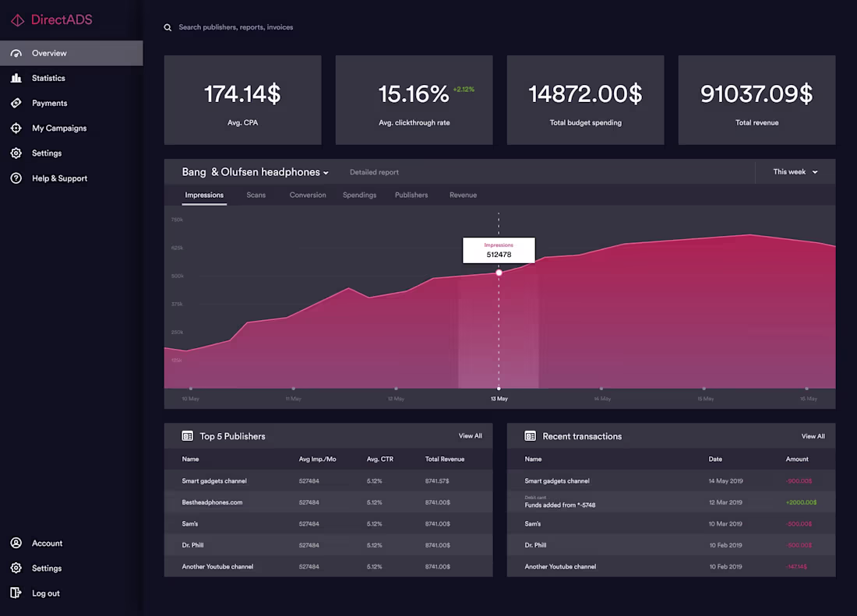Click the search magnifier icon

(167, 26)
